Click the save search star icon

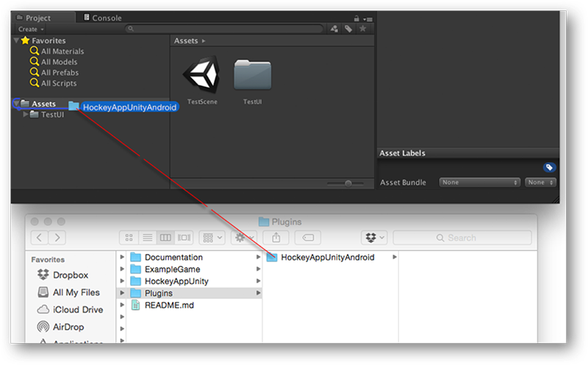tap(362, 29)
